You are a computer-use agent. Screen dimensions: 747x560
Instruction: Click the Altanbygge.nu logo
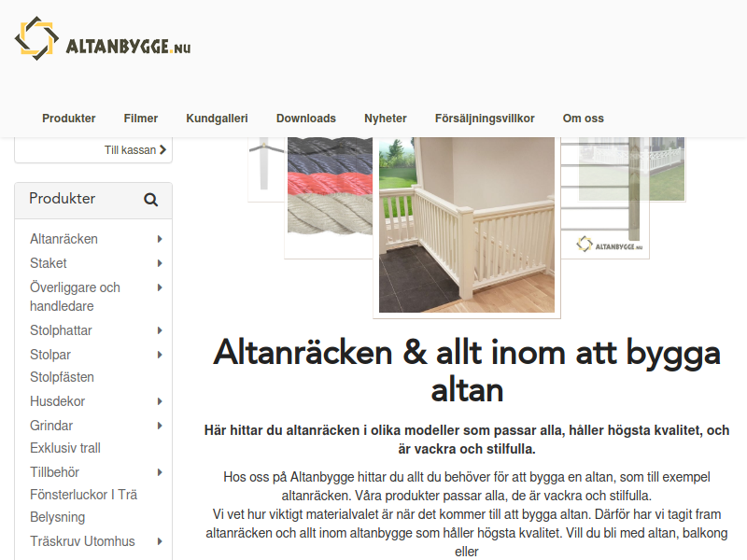103,38
